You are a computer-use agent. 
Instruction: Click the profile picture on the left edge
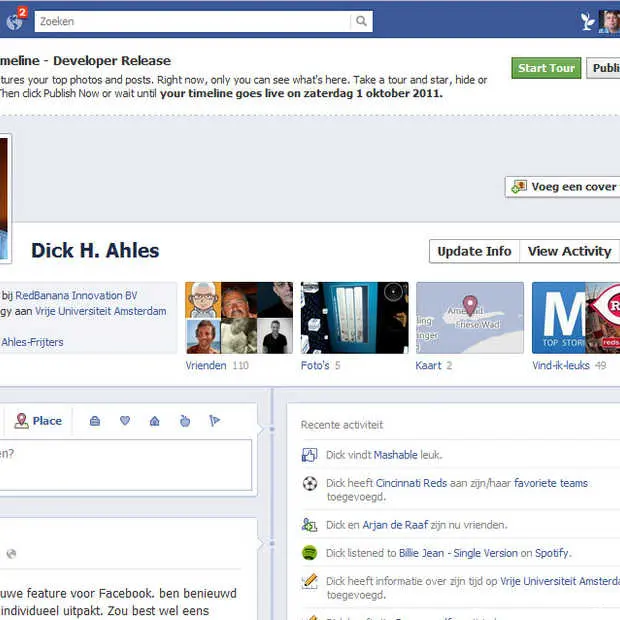pos(5,198)
